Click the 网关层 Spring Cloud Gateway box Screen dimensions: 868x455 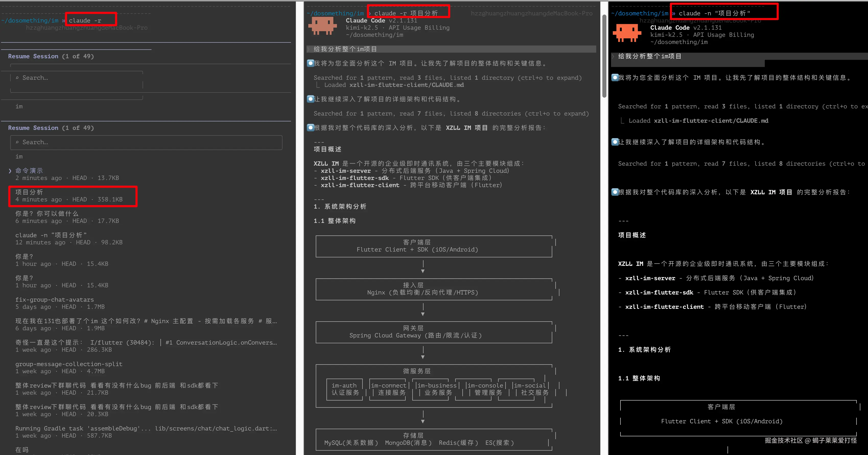[434, 332]
